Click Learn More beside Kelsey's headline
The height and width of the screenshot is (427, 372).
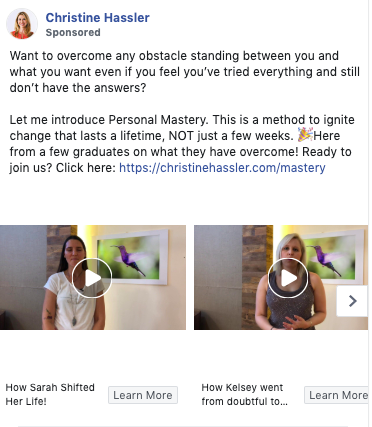pos(337,395)
